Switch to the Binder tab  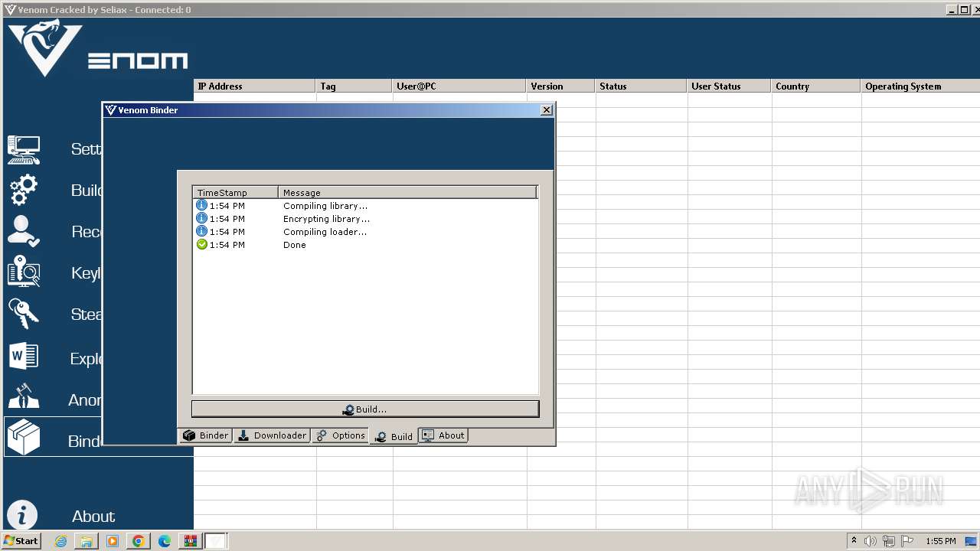[205, 435]
